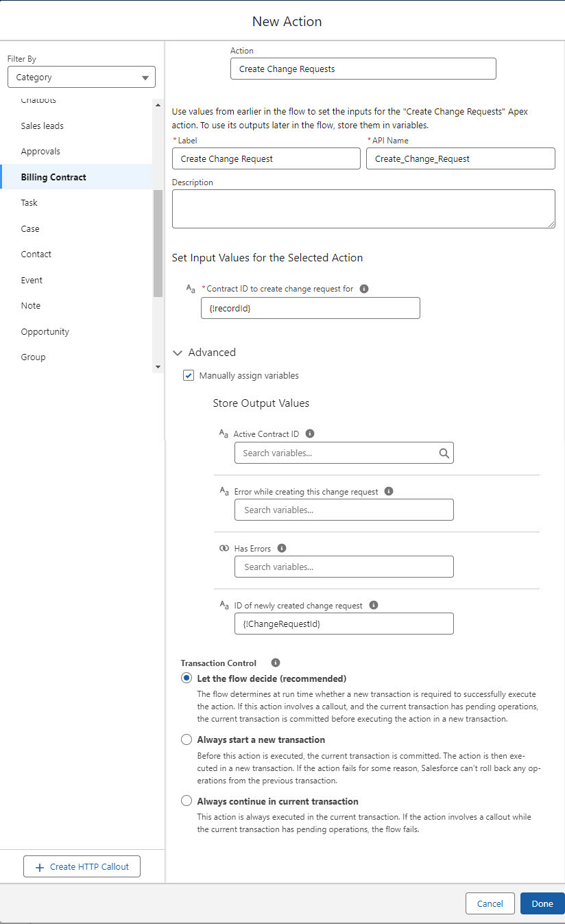The height and width of the screenshot is (924, 565).
Task: Click into the Description text area
Action: (363, 209)
